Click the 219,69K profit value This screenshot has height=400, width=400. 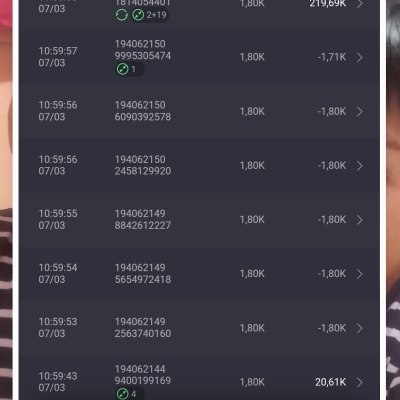328,4
